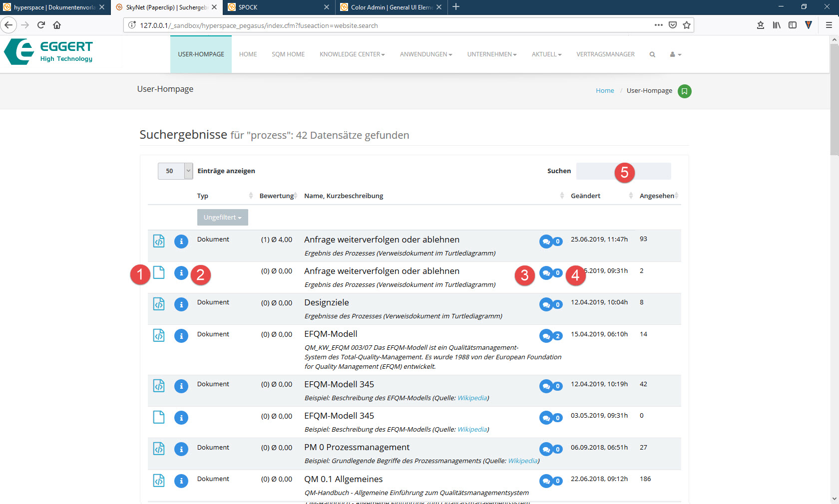Open the Designziele search result
The image size is (839, 504).
pos(327,303)
